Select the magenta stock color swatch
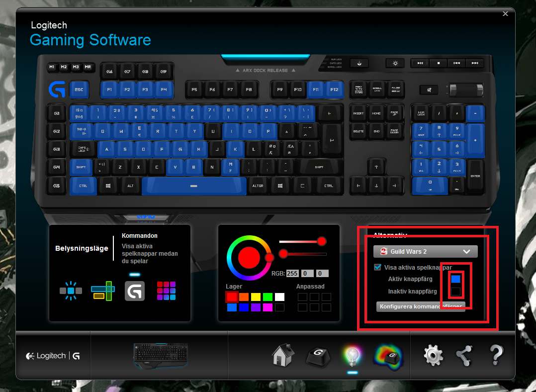Screen dimensions: 536x392 (268, 307)
